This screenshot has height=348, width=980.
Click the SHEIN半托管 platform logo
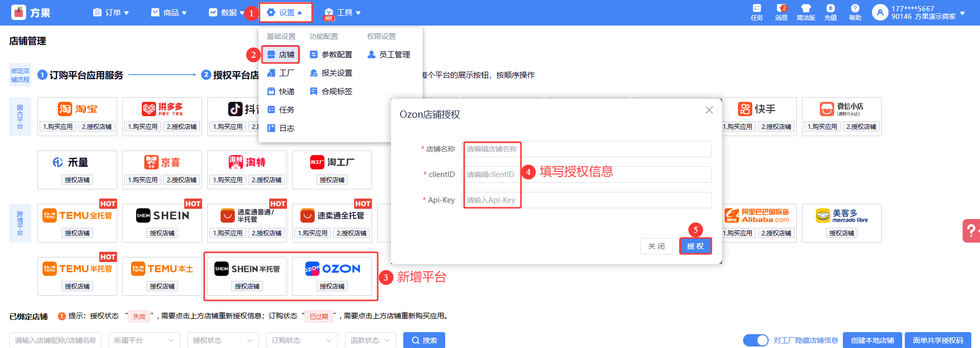click(x=247, y=269)
